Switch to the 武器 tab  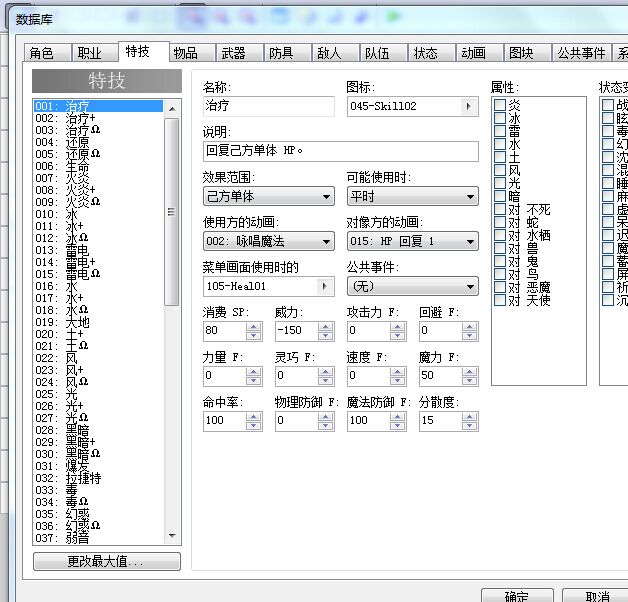(x=240, y=53)
